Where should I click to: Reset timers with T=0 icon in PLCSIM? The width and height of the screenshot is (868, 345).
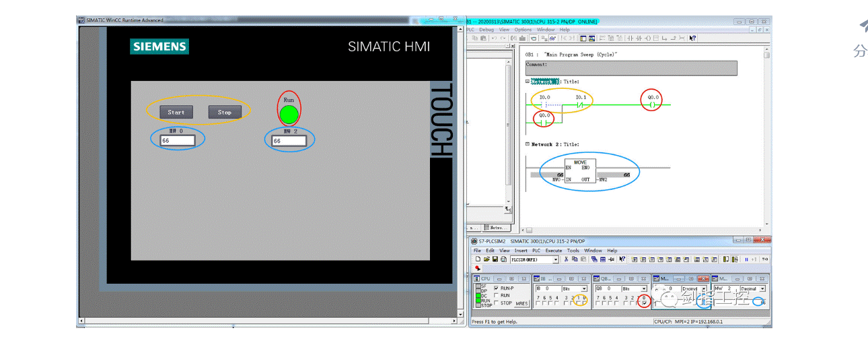pos(765,259)
